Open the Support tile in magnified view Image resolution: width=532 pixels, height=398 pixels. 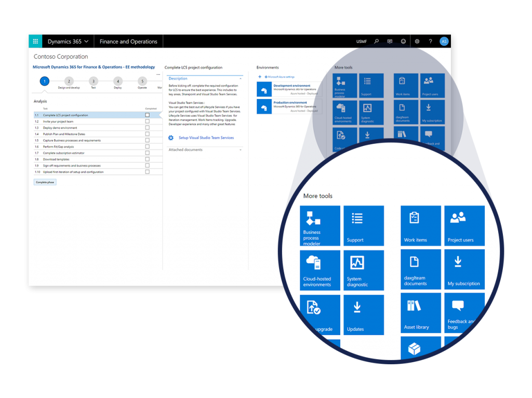[364, 225]
